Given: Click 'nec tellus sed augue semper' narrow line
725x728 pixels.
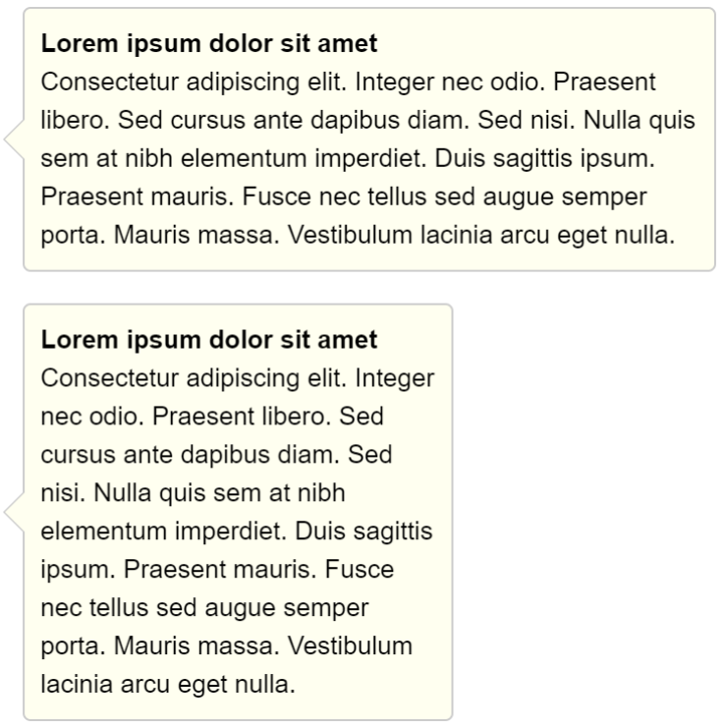Looking at the screenshot, I should coord(204,608).
